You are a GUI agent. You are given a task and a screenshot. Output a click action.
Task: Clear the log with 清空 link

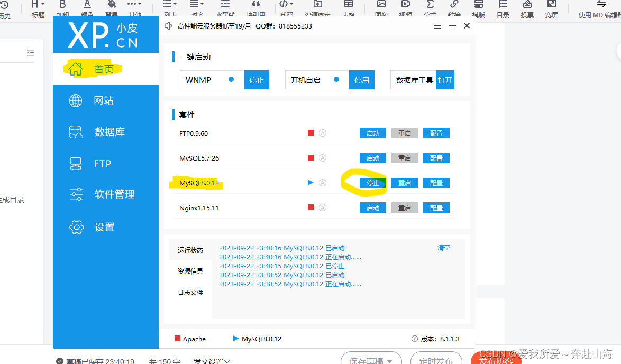tap(444, 248)
